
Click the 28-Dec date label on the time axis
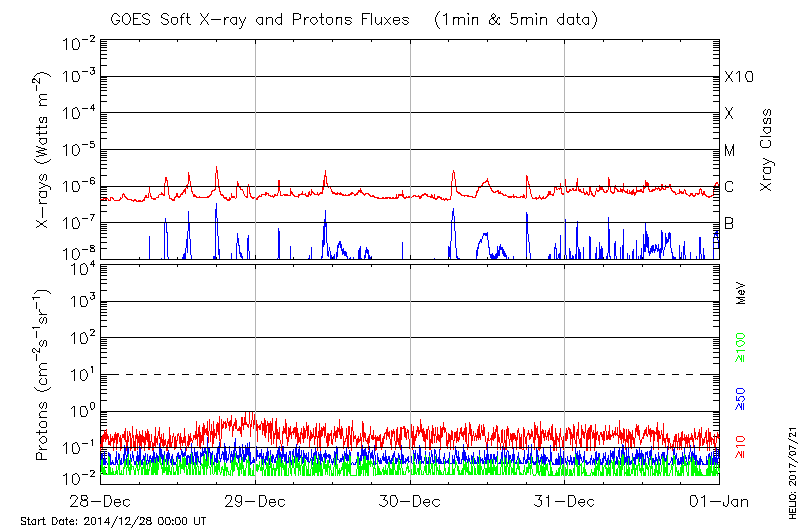[x=101, y=500]
